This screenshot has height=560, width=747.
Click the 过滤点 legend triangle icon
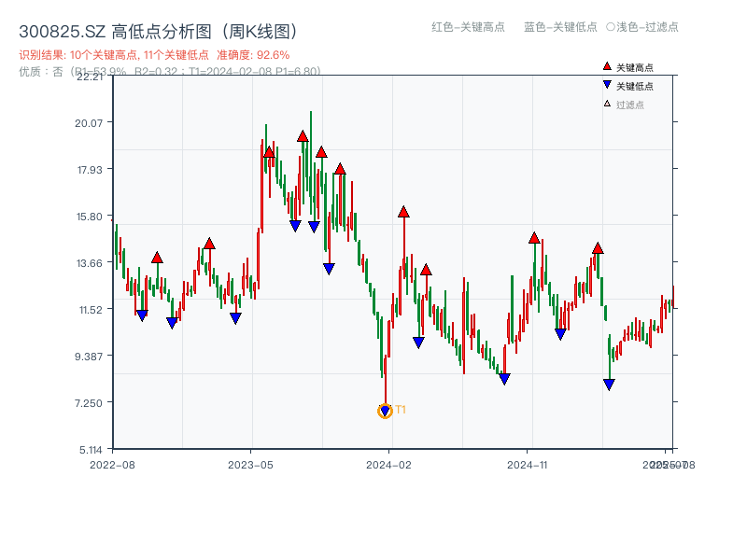(606, 101)
